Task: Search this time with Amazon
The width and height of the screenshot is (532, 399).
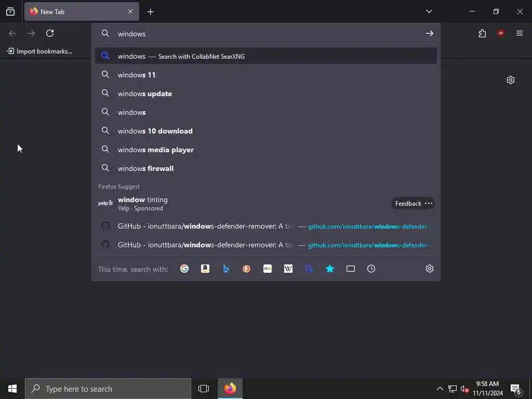Action: [205, 269]
